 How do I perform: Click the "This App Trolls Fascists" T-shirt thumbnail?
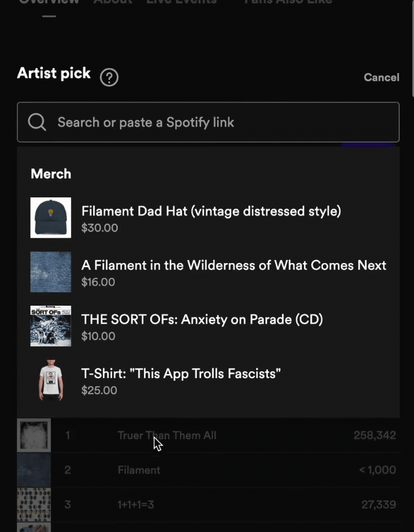click(50, 380)
